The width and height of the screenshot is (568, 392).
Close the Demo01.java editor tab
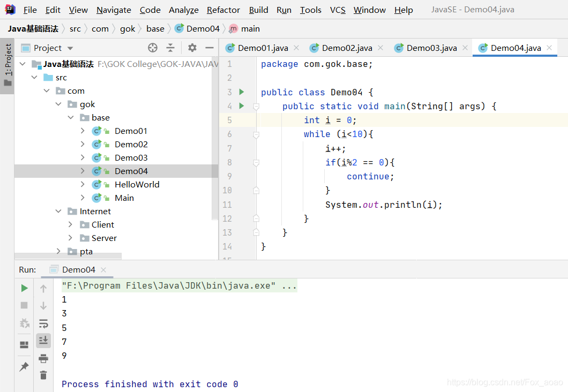[x=296, y=48]
